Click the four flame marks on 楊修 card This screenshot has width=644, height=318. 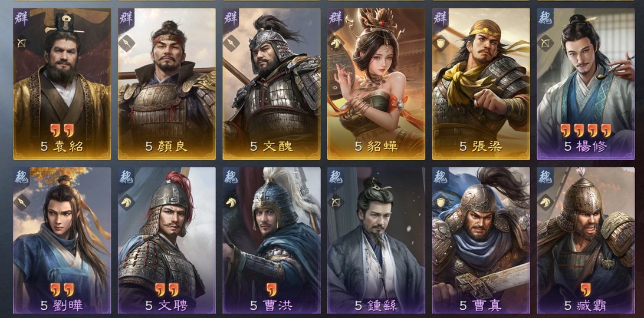(x=585, y=131)
